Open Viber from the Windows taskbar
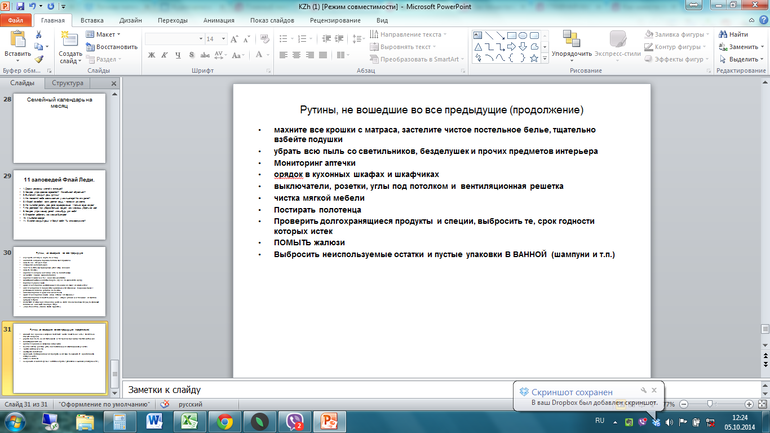 [x=297, y=422]
